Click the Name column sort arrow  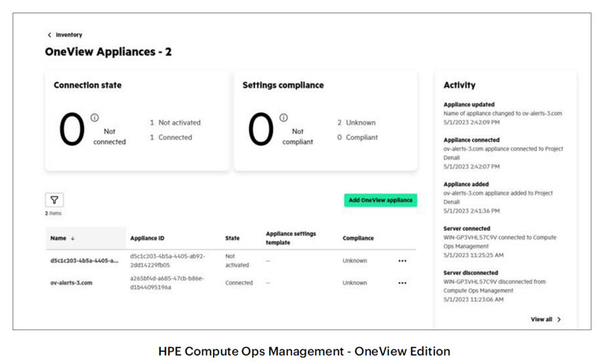73,238
